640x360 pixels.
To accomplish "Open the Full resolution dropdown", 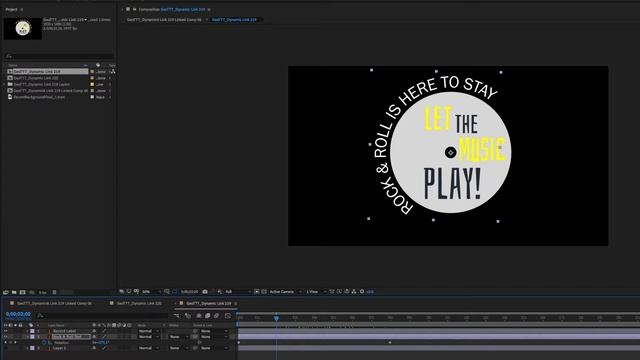I will pos(237,291).
